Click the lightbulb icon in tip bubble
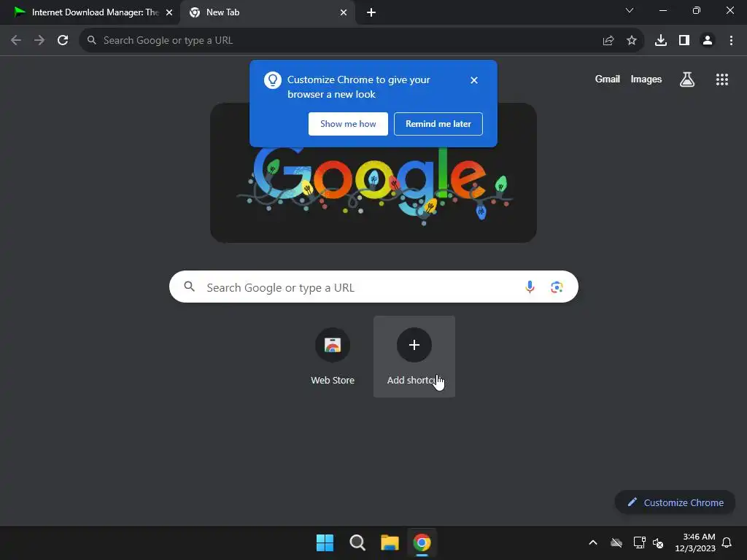The image size is (747, 560). point(273,80)
